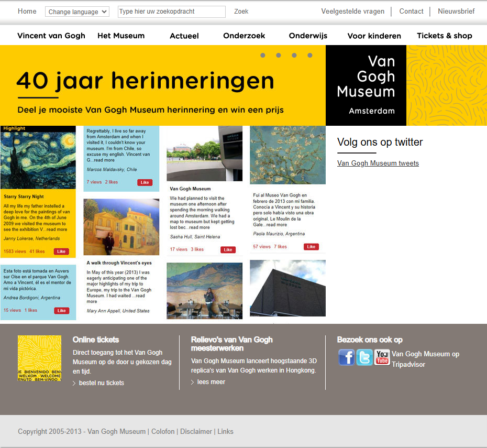487x448 pixels.
Task: Open the "Tickets & shop" menu
Action: 444,36
